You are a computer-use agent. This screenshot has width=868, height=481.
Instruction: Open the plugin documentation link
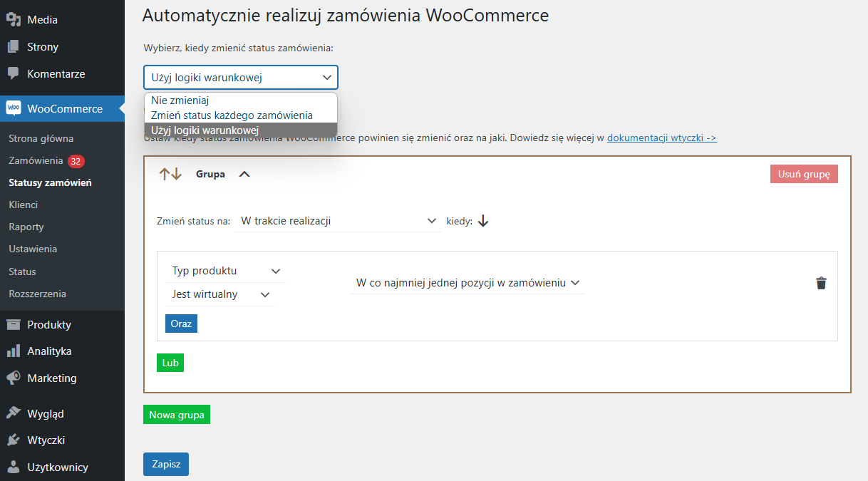coord(661,138)
